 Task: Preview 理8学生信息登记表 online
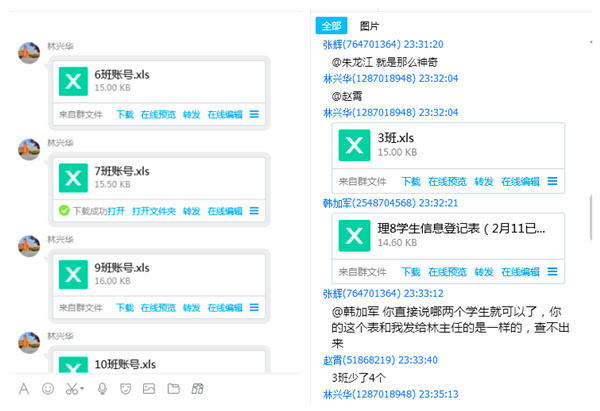click(447, 272)
